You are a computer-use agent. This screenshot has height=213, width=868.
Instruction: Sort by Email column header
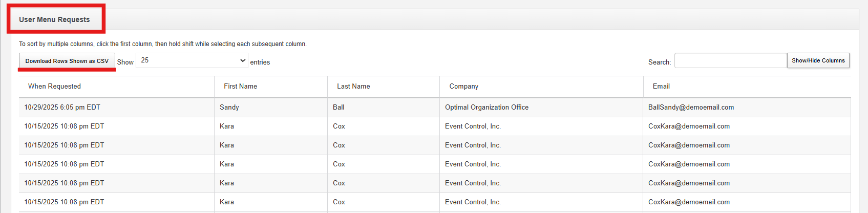(x=661, y=87)
